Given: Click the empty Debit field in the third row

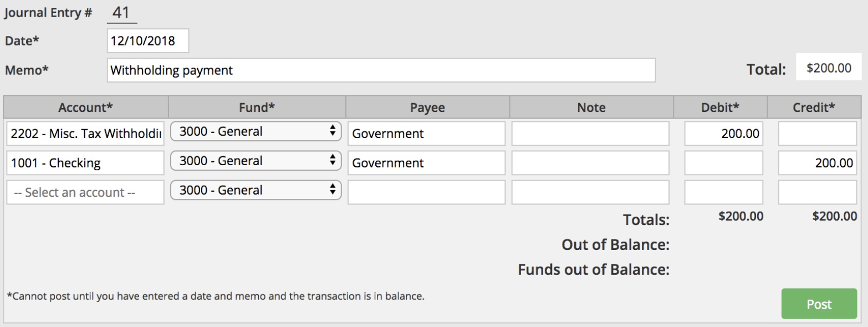Looking at the screenshot, I should click(723, 192).
